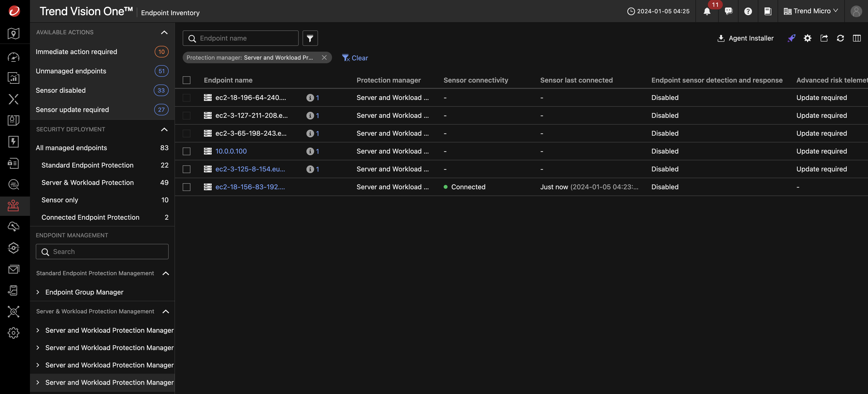Click the rocket deployment icon
Viewport: 868px width, 394px height.
pos(791,38)
